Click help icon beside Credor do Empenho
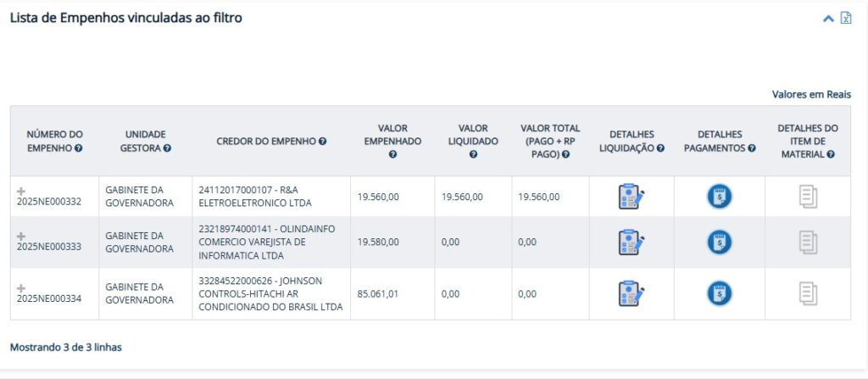 (x=323, y=142)
